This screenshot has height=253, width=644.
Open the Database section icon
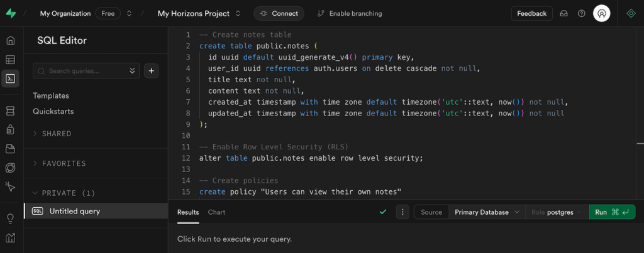pyautogui.click(x=10, y=111)
